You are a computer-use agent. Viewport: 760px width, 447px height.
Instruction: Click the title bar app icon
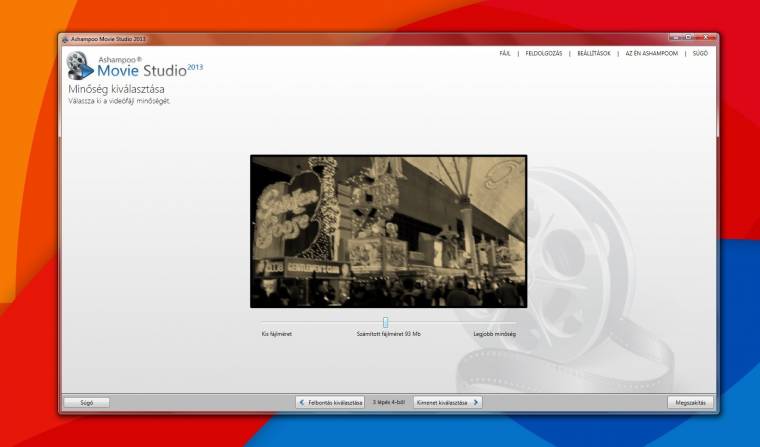pos(65,39)
